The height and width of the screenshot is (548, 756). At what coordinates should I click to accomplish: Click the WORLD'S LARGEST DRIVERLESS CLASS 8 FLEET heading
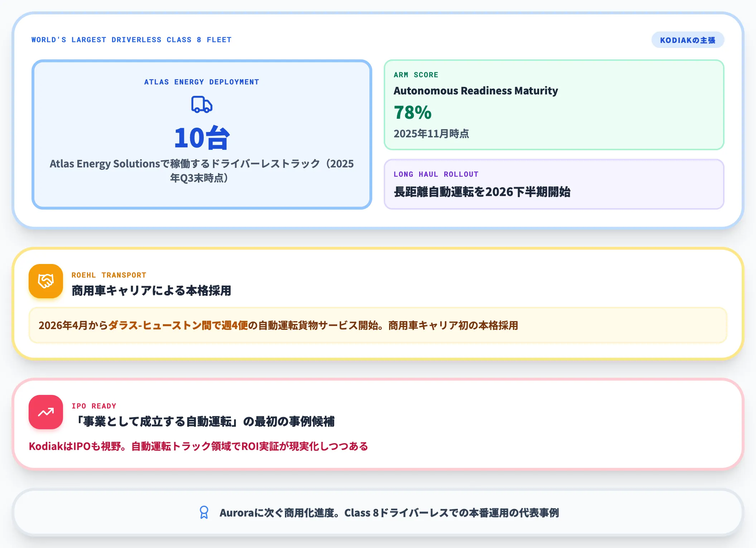pos(131,40)
